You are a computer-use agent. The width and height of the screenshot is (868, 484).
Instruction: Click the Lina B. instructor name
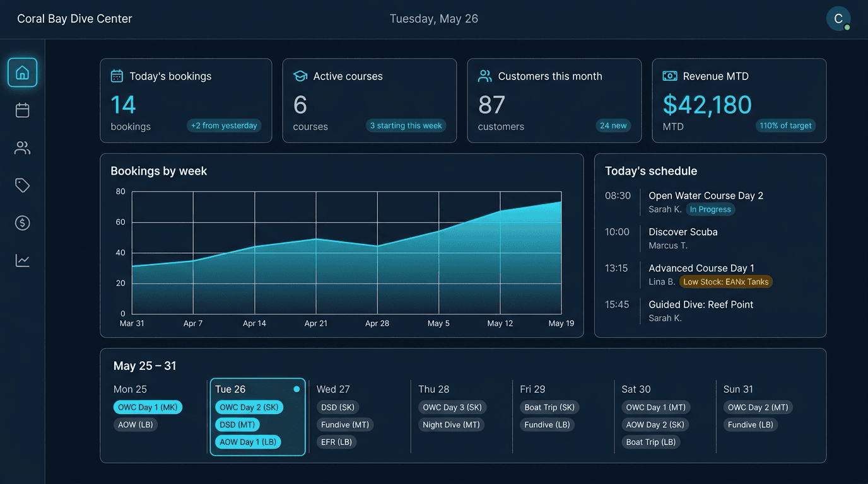[x=662, y=282]
